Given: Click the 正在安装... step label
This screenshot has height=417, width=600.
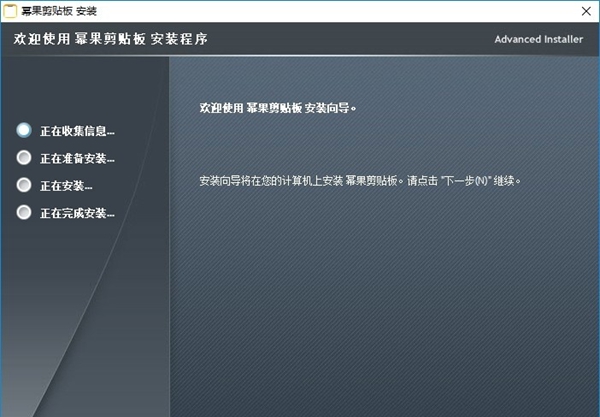Looking at the screenshot, I should (x=66, y=186).
